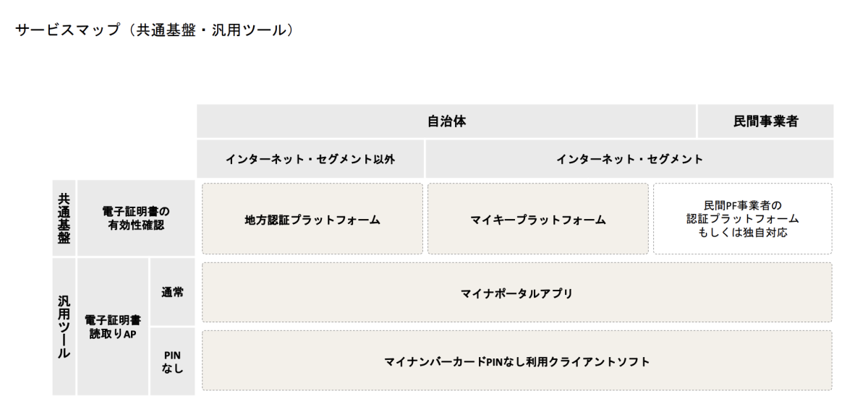868x417 pixels.
Task: Click the サービスマップ title text
Action: [61, 32]
